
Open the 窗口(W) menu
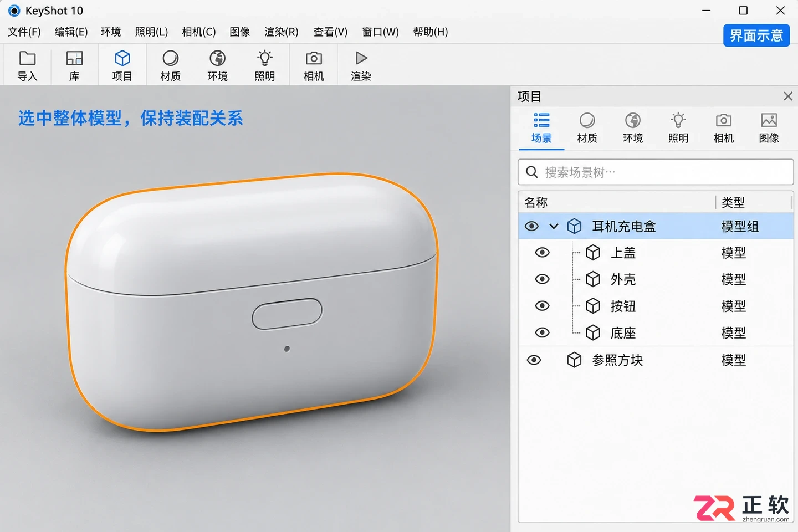point(380,32)
